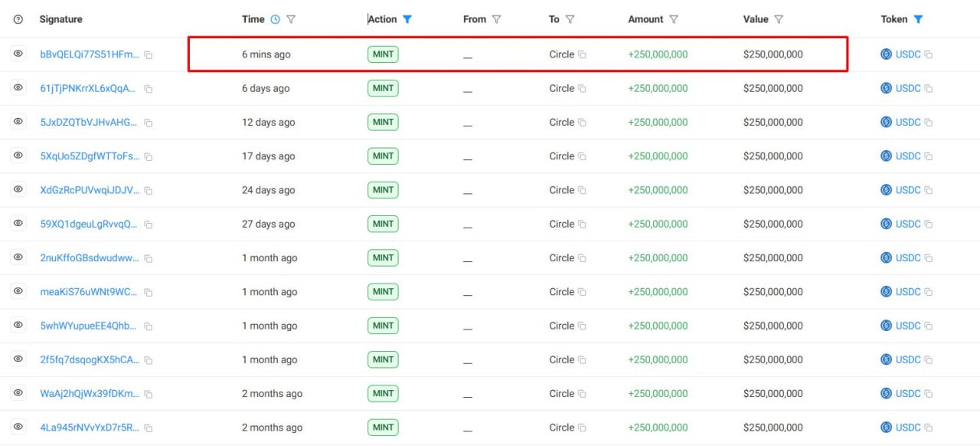Copy Circle address in the 27 days ago row
The height and width of the screenshot is (446, 980).
[582, 224]
